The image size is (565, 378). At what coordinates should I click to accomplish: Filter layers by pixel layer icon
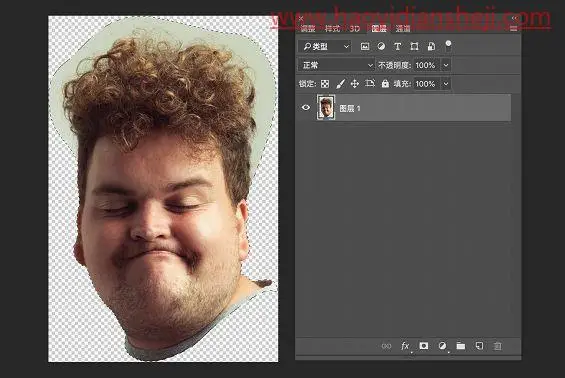(x=365, y=46)
